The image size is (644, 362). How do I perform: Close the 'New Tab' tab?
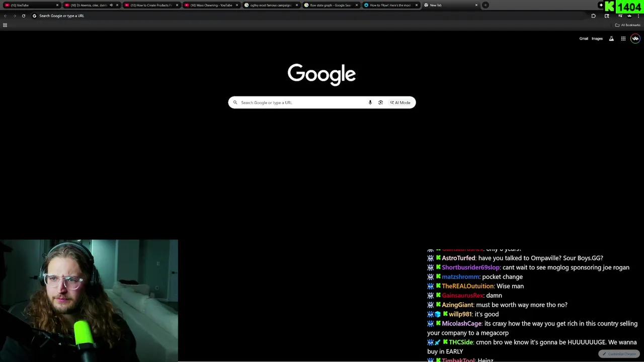coord(476,5)
